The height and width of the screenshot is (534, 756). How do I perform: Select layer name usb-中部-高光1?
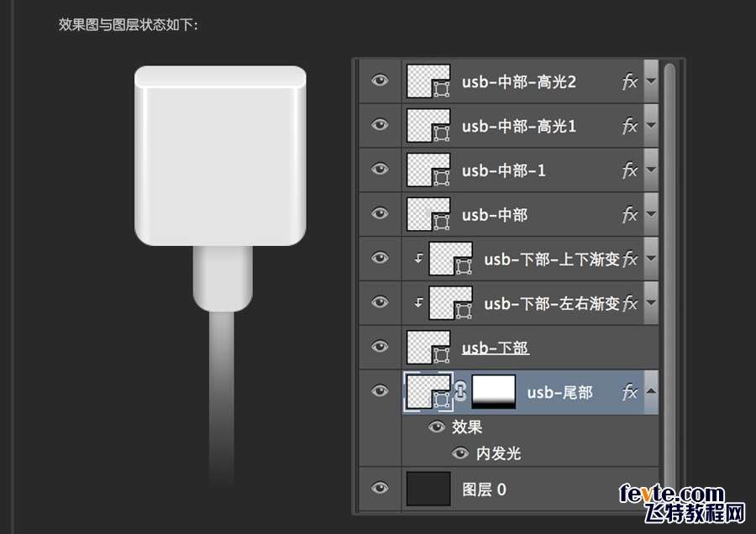(x=519, y=126)
